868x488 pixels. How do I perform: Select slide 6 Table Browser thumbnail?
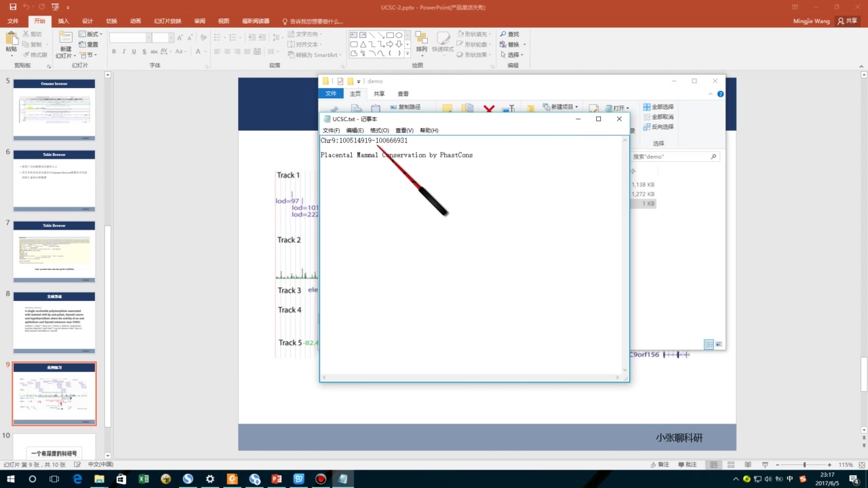(54, 180)
